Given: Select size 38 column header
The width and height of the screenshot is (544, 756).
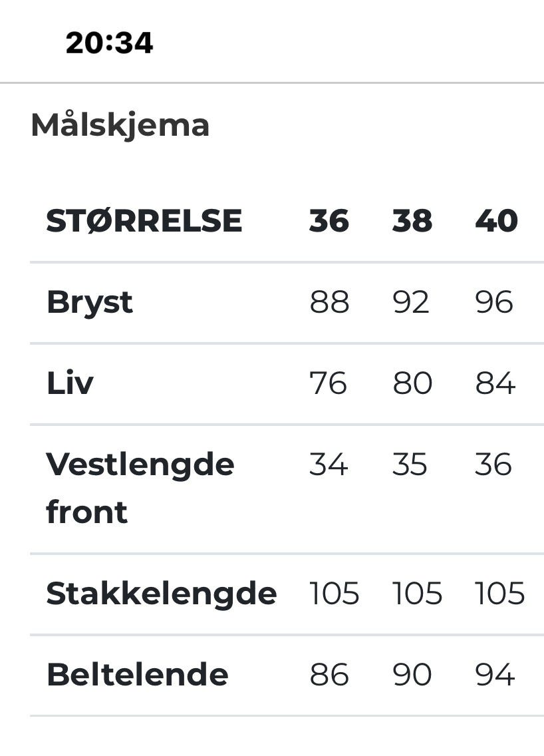Looking at the screenshot, I should pos(412,221).
